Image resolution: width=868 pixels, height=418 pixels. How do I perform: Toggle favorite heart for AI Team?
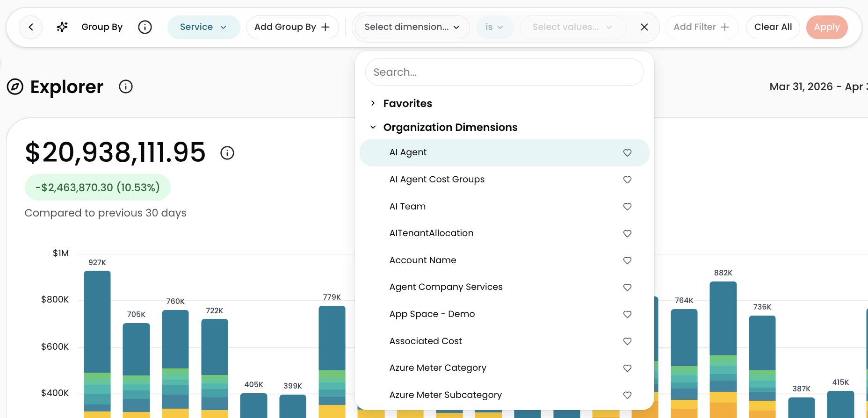click(627, 207)
